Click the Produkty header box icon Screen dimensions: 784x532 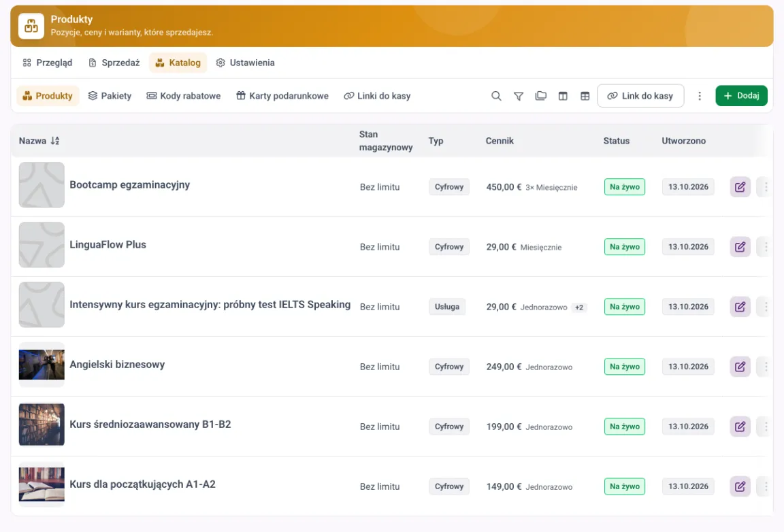(31, 26)
